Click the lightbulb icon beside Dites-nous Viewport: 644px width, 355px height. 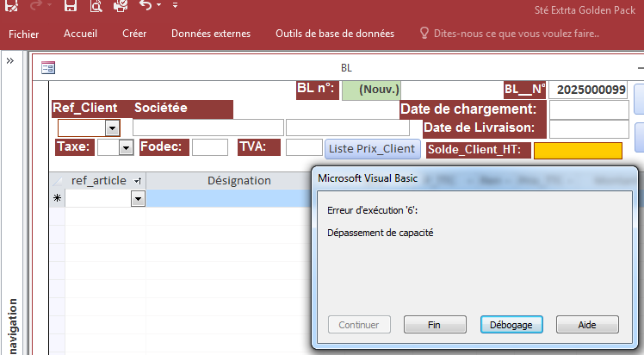(424, 34)
